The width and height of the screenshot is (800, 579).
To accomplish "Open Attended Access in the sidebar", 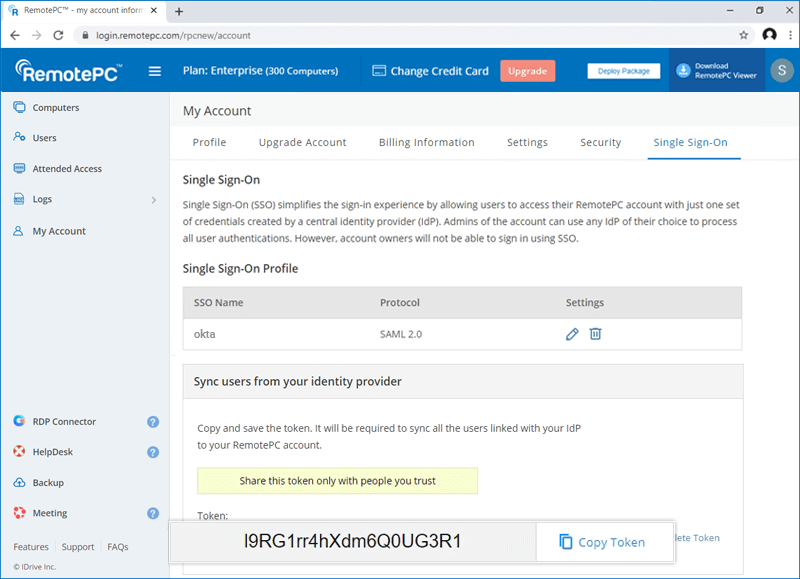I will (x=67, y=168).
